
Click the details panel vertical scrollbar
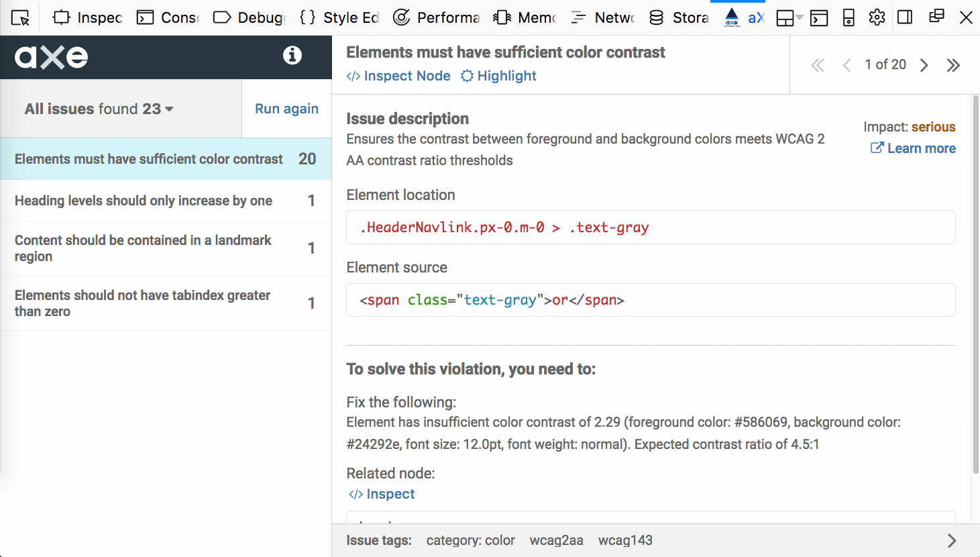coord(975,285)
